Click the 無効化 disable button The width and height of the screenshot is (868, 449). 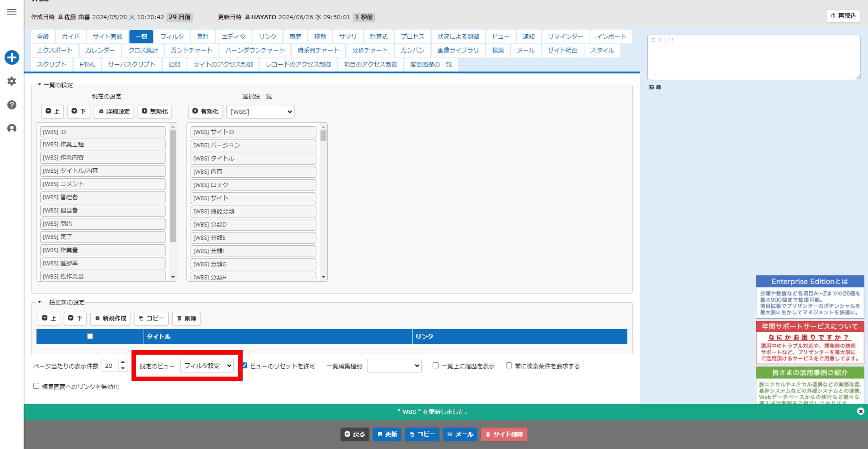(155, 111)
